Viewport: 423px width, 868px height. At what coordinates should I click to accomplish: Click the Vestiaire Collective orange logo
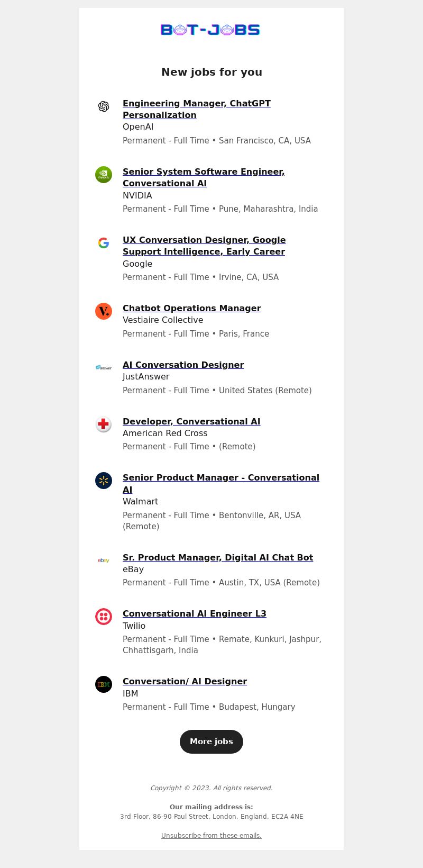(x=104, y=311)
